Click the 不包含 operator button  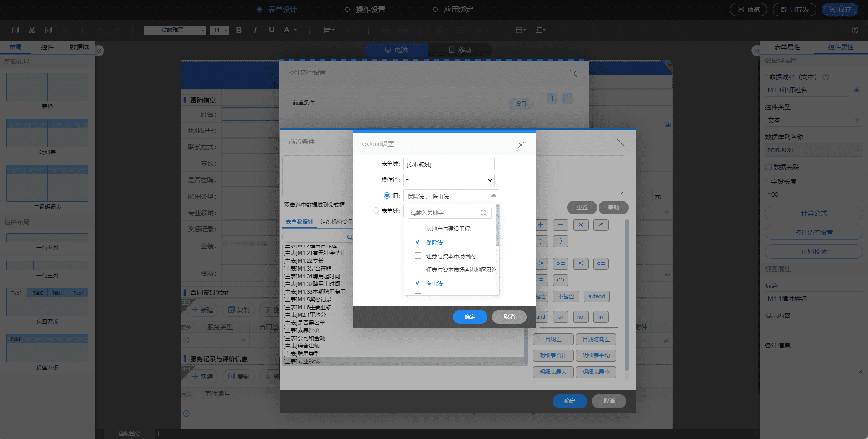coord(566,296)
